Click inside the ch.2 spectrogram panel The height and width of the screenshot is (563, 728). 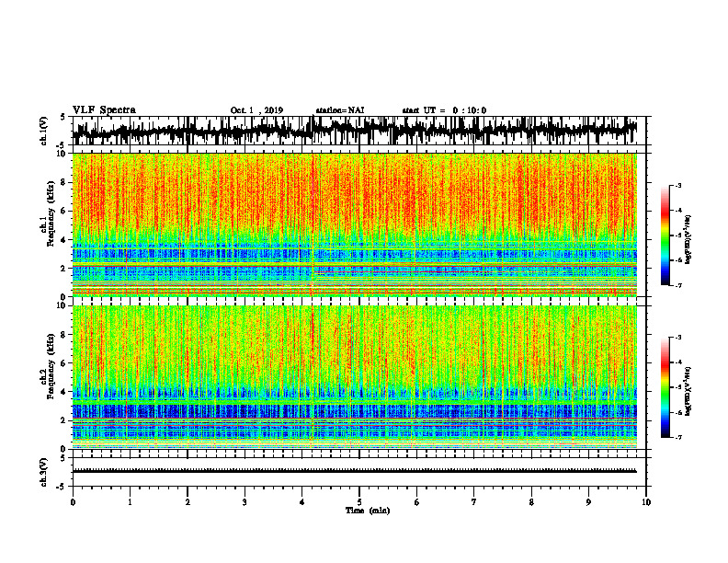click(x=354, y=377)
